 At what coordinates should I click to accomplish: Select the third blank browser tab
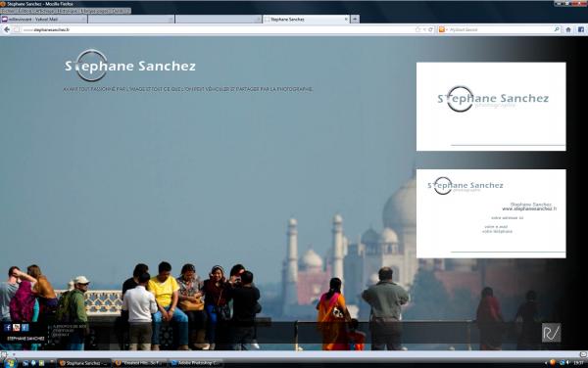click(219, 20)
